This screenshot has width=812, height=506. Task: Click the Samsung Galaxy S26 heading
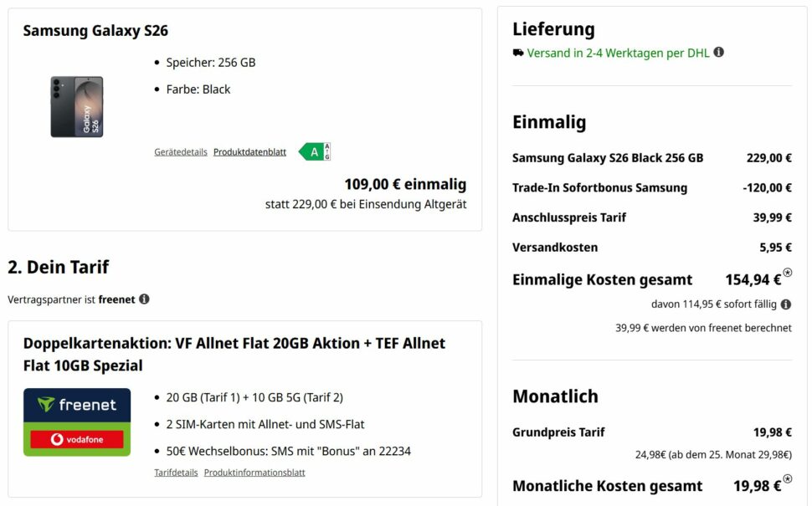tap(94, 30)
